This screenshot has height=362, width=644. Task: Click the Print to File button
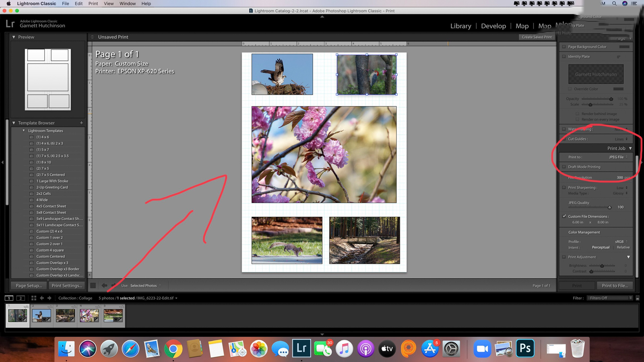pyautogui.click(x=615, y=285)
